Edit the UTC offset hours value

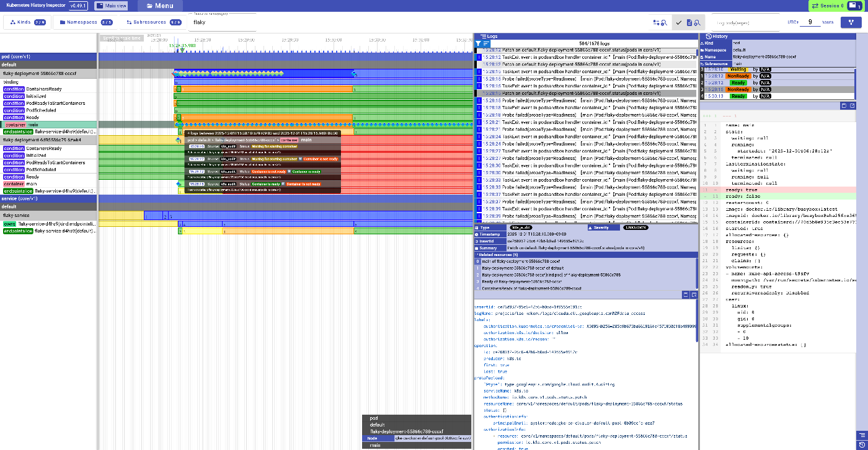809,22
